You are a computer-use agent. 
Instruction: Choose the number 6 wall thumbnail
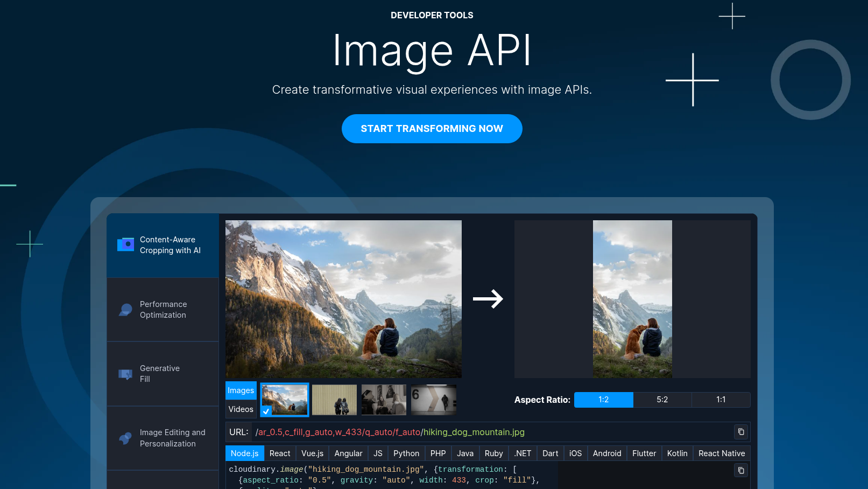[x=434, y=400]
